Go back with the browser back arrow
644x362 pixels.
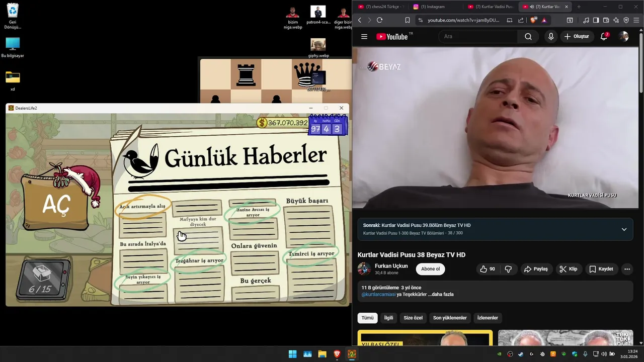tap(359, 20)
